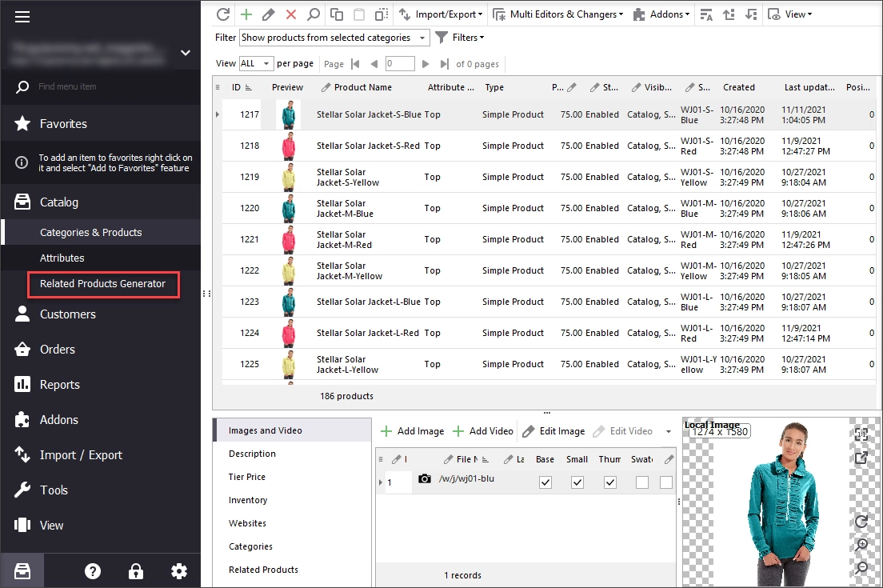Click the copy product icon
This screenshot has width=883, height=588.
(337, 14)
